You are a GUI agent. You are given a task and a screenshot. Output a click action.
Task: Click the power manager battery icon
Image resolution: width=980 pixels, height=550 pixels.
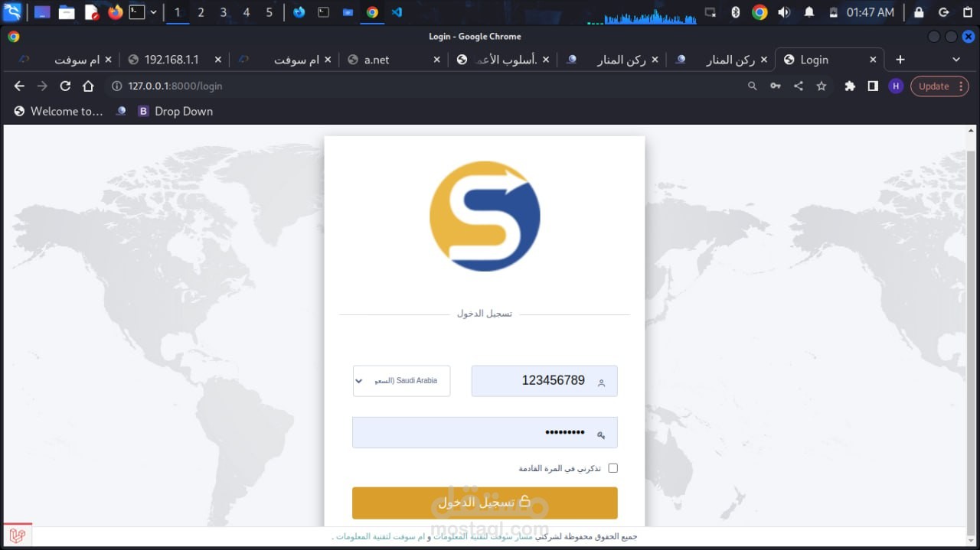(x=834, y=12)
